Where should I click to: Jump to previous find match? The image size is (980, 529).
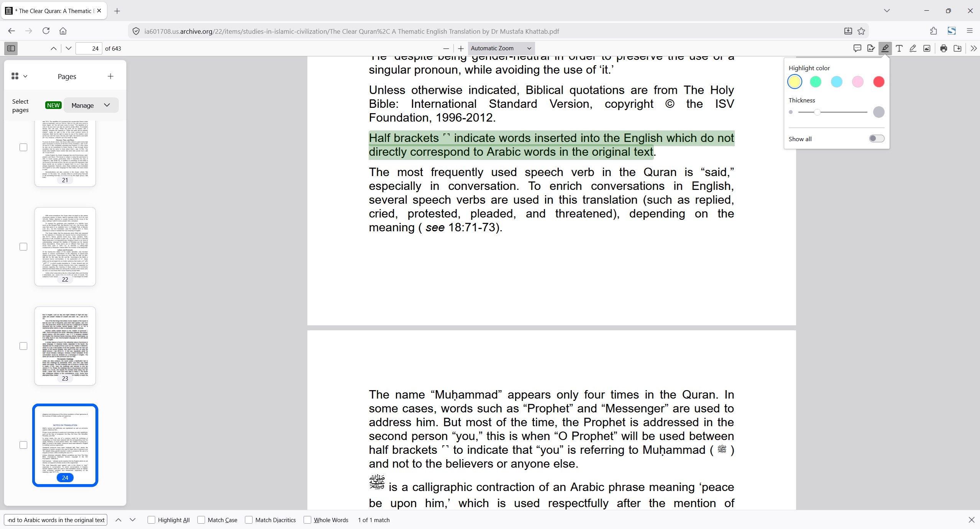[118, 520]
